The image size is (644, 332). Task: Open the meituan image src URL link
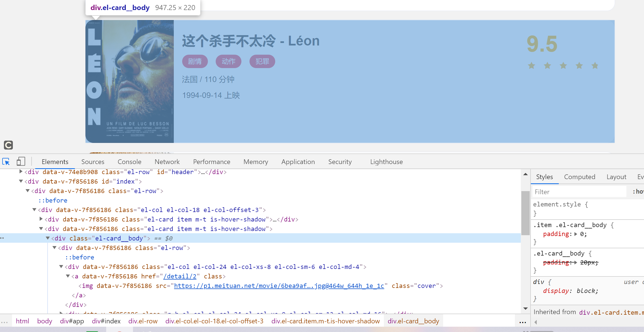[x=279, y=286]
